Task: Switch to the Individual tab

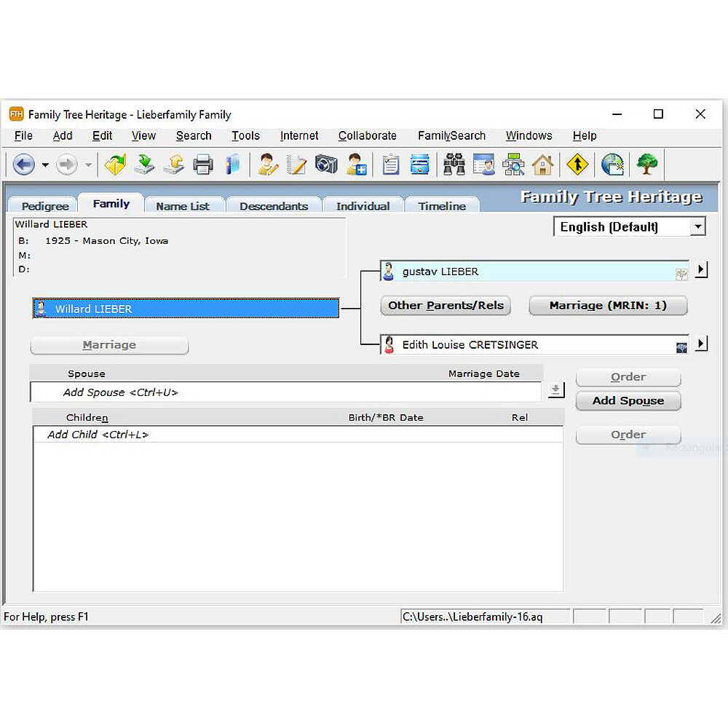Action: [x=363, y=206]
